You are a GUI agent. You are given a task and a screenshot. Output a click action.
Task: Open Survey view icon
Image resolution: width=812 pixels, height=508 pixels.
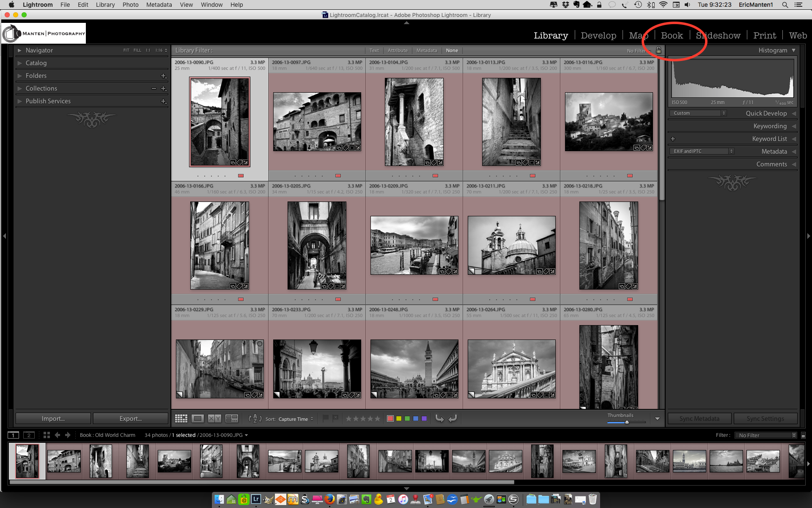(232, 419)
